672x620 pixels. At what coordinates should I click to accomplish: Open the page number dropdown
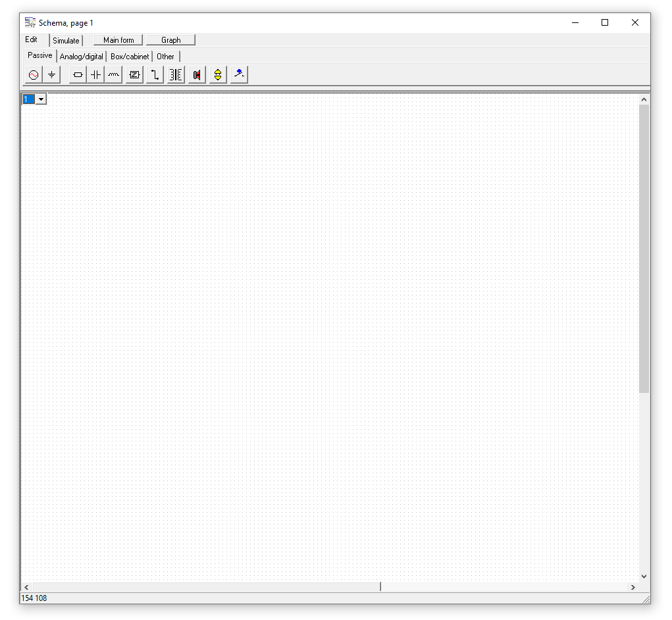tap(41, 99)
